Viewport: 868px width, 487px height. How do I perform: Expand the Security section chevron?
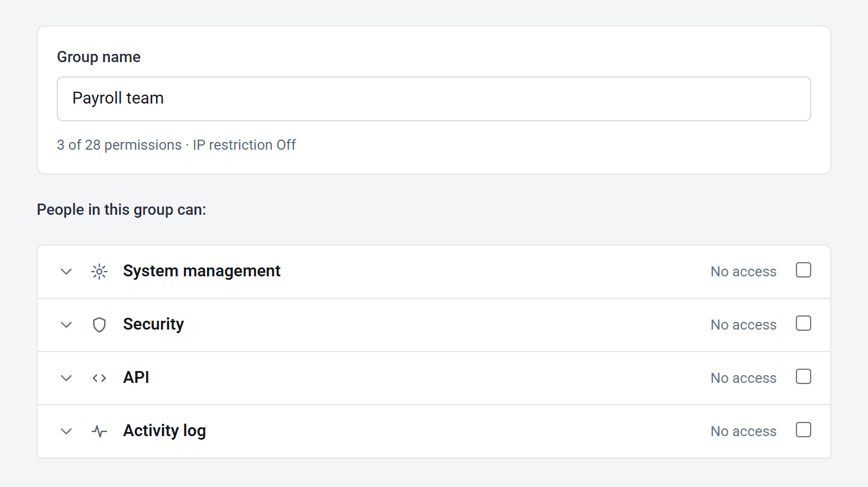click(x=66, y=325)
